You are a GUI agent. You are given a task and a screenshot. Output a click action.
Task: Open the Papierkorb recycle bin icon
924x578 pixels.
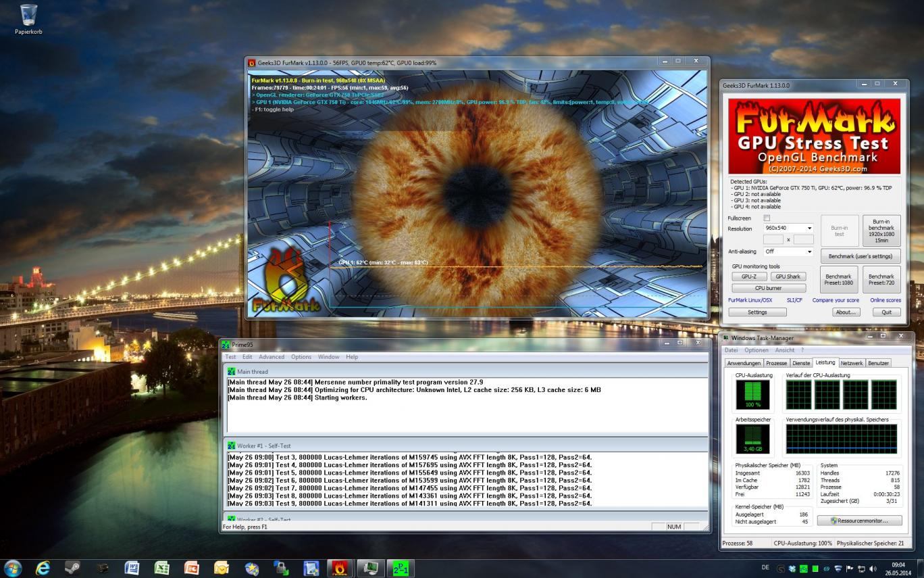click(x=28, y=18)
